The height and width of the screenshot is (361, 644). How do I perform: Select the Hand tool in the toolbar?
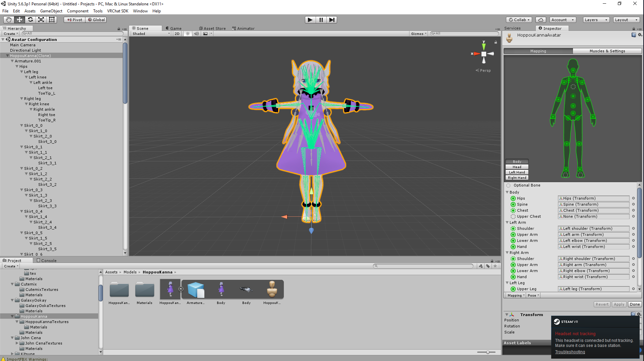pyautogui.click(x=9, y=20)
